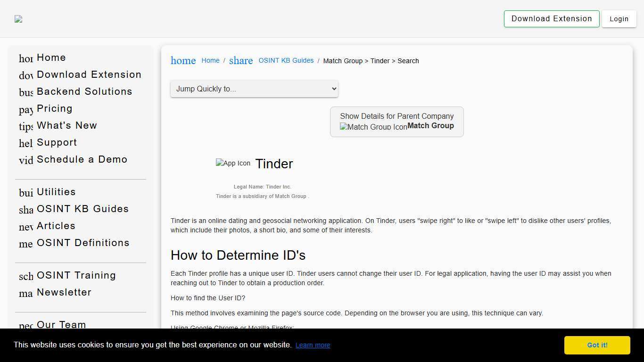The width and height of the screenshot is (644, 362).
Task: Open OSINT KB Guides from the breadcrumb
Action: point(286,60)
